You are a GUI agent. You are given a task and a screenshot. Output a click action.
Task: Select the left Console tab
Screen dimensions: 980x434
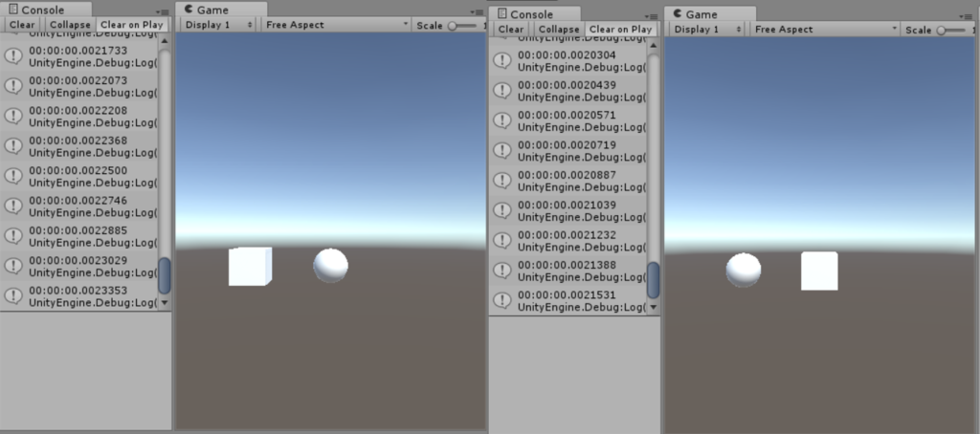(46, 10)
